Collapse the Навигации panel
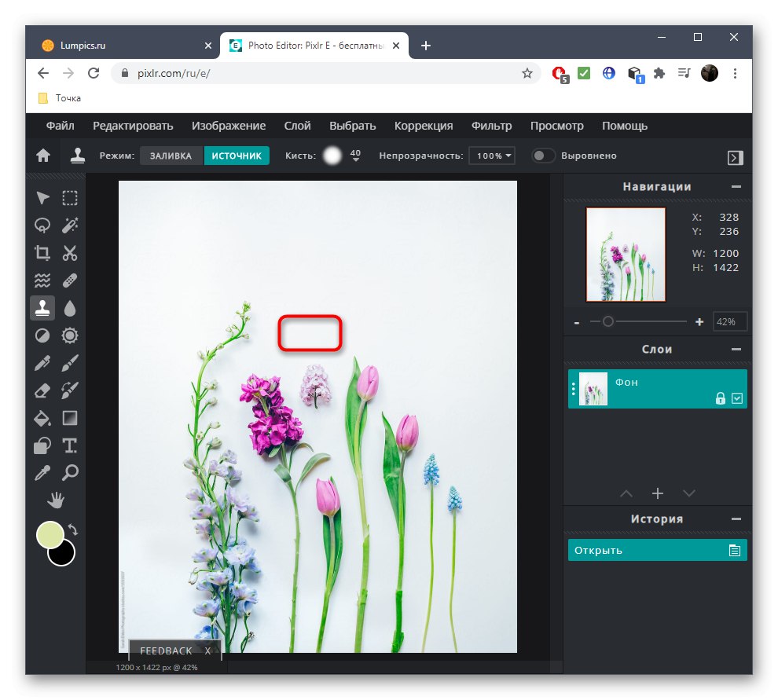 coord(736,186)
